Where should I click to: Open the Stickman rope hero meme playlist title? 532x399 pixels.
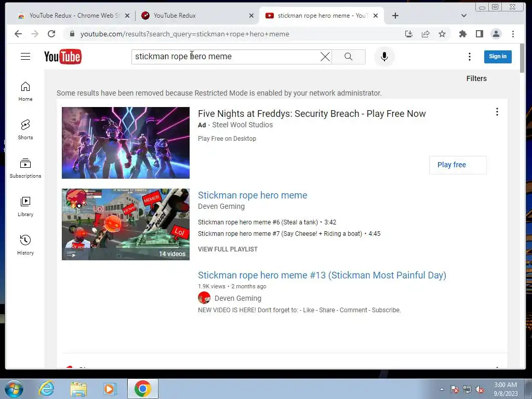252,195
